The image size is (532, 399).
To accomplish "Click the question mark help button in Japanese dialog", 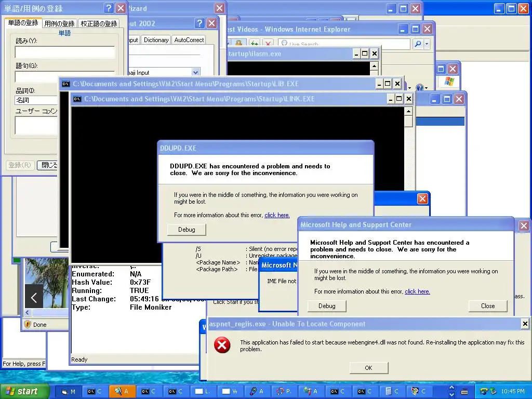I will pyautogui.click(x=109, y=8).
